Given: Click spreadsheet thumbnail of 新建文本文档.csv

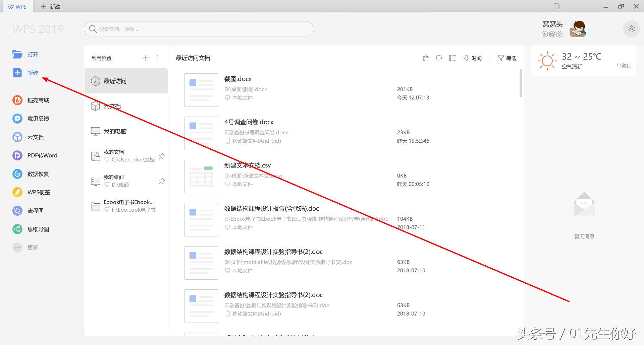Looking at the screenshot, I should point(201,177).
